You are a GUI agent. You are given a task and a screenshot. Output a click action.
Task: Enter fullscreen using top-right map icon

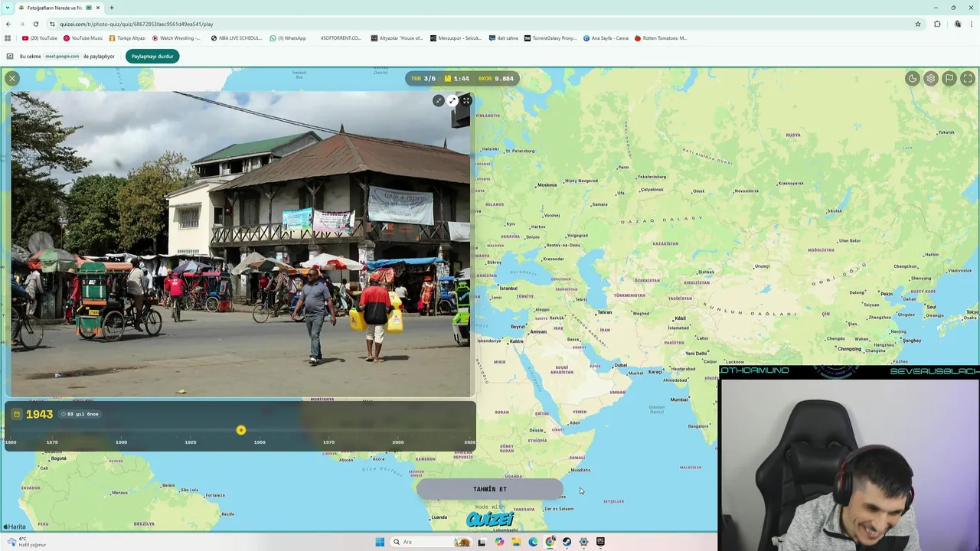968,78
